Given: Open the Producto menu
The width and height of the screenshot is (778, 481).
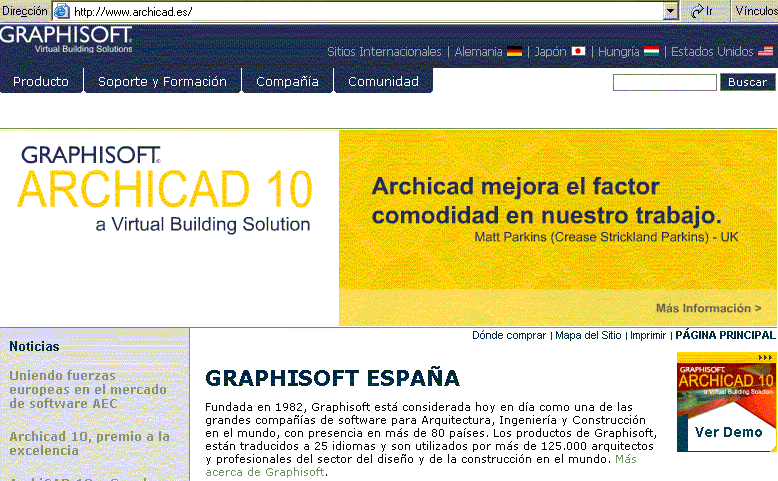Looking at the screenshot, I should [41, 82].
